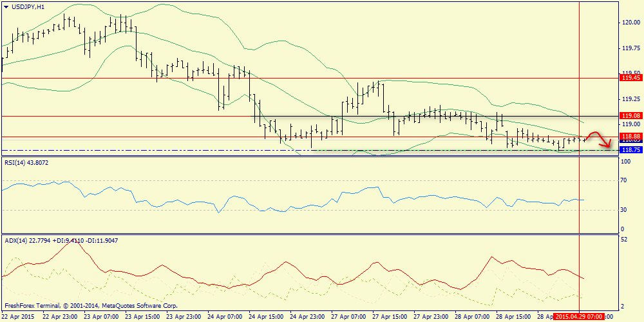Image resolution: width=644 pixels, height=322 pixels.
Task: Click the ADX scale value 52
Action: coord(624,240)
